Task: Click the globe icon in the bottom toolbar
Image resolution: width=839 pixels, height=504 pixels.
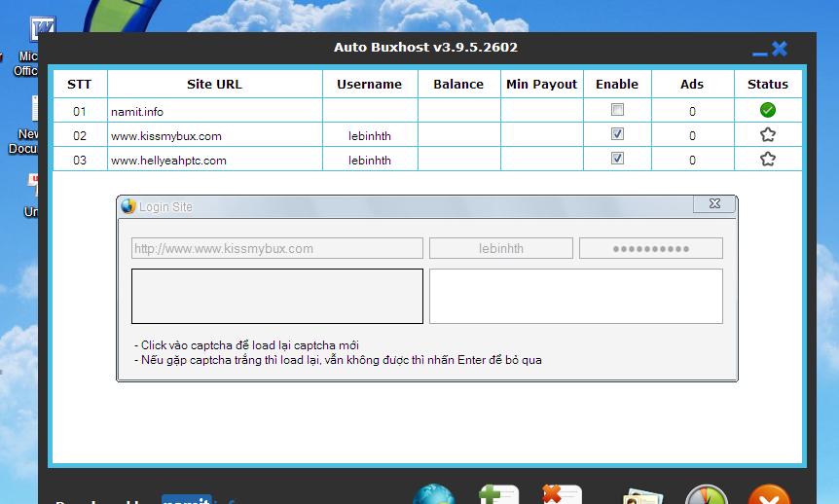Action: tap(433, 494)
